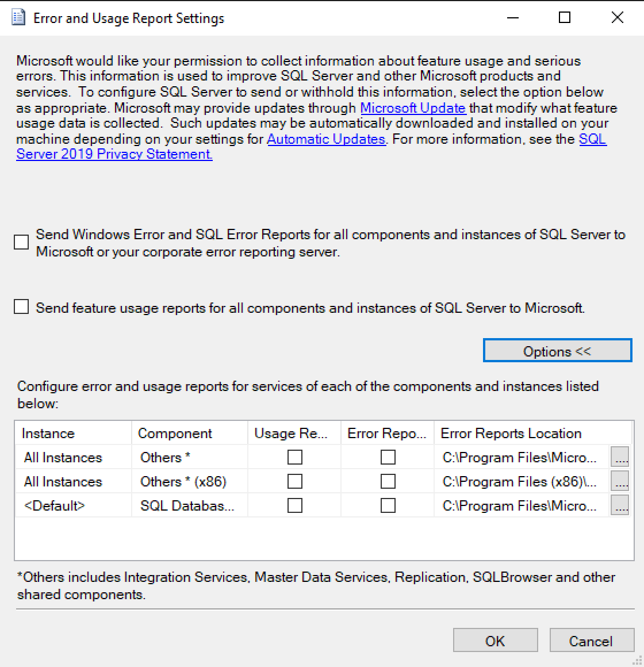Click the Cancel button
Viewport: 644px width, 667px height.
pos(591,641)
